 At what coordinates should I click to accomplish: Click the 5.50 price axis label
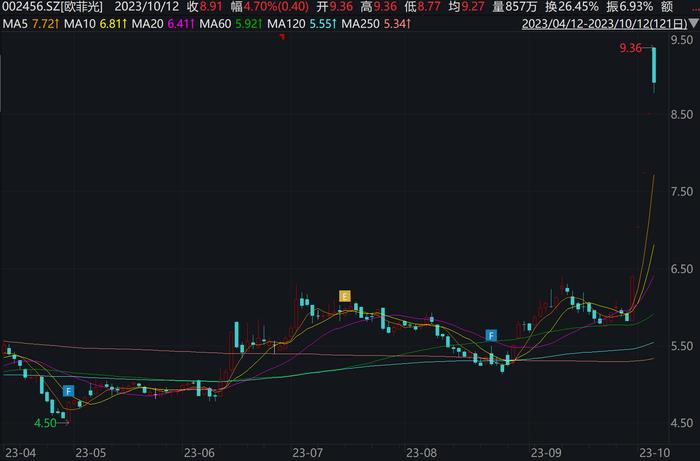[x=682, y=346]
